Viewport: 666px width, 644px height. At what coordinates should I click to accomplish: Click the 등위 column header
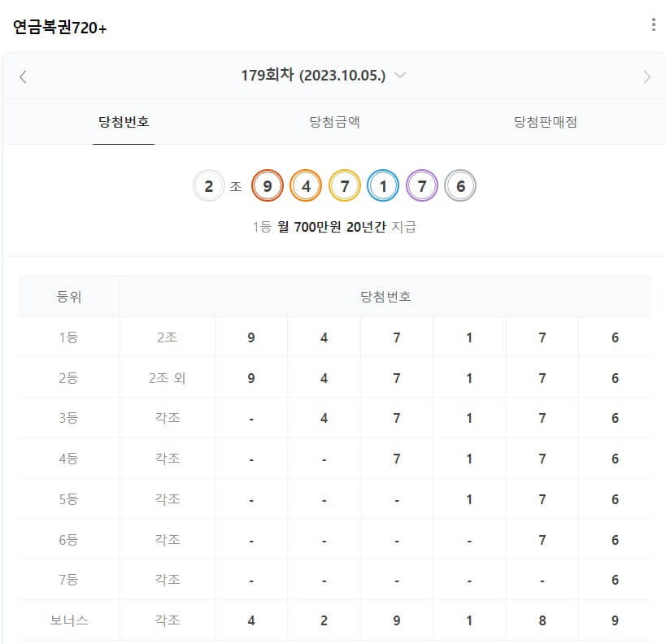point(69,297)
